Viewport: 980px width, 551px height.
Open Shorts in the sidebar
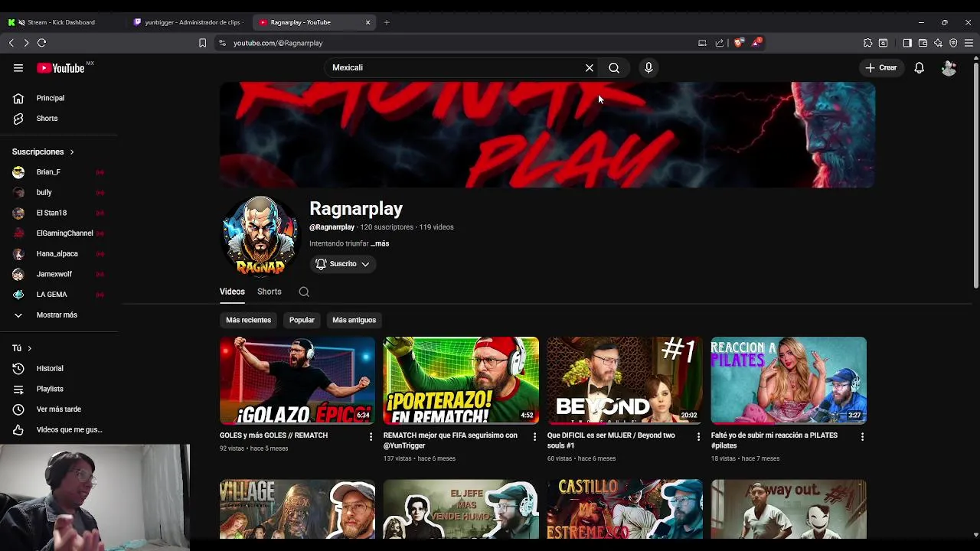click(x=60, y=119)
